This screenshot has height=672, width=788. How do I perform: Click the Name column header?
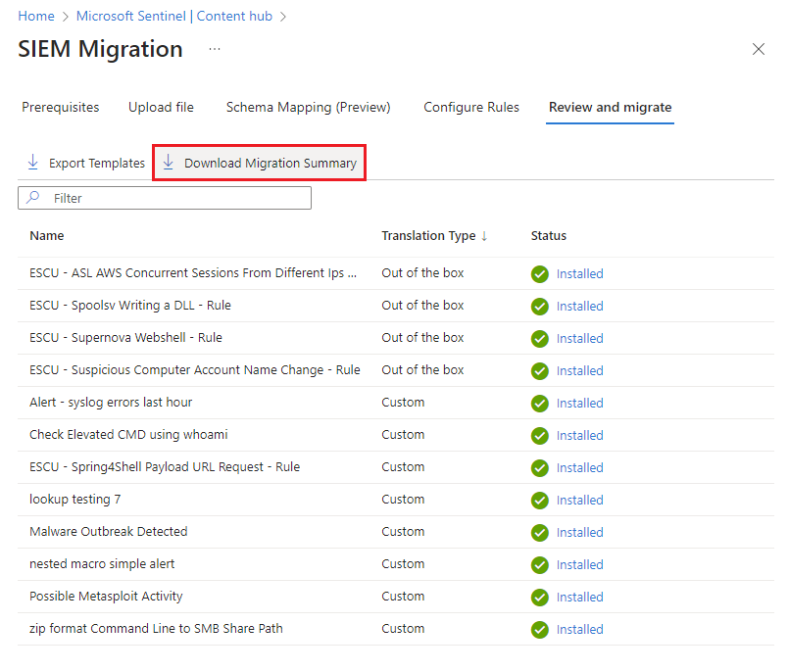[x=47, y=235]
